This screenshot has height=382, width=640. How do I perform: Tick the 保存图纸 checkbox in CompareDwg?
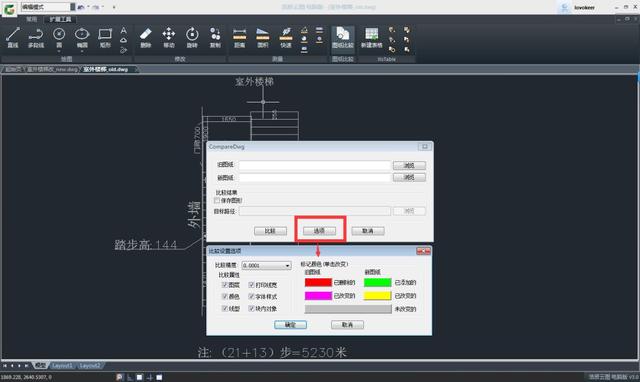217,200
